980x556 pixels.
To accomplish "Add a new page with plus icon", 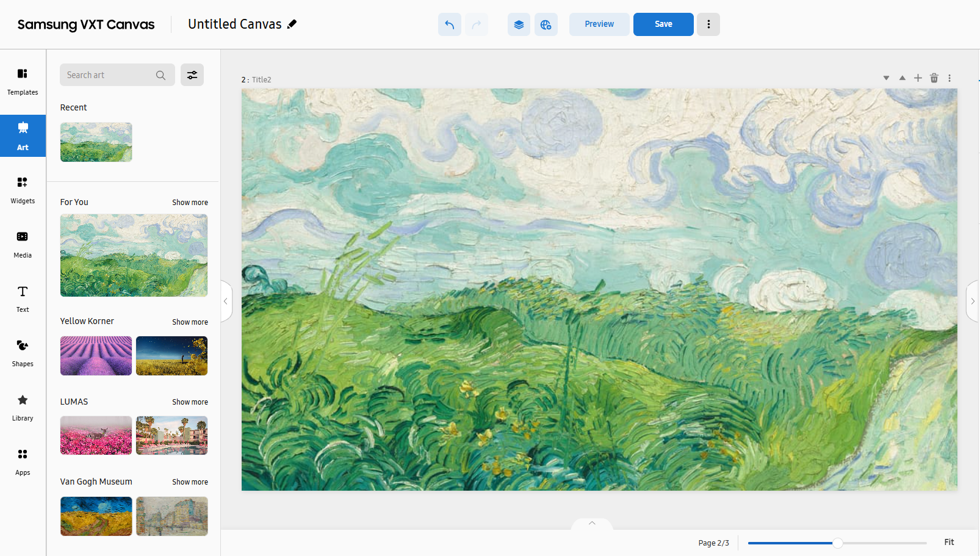I will pyautogui.click(x=918, y=78).
